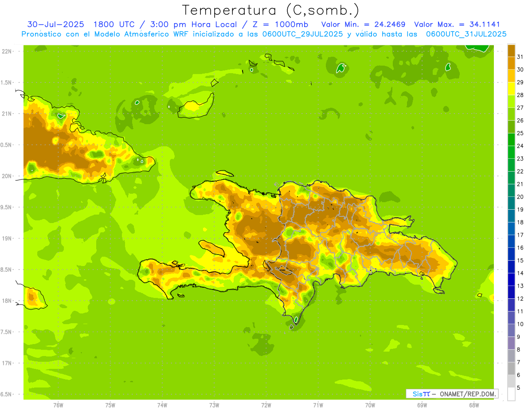The width and height of the screenshot is (532, 411).
Task: Pick the green swatch between 23 and 24
Action: 511,152
